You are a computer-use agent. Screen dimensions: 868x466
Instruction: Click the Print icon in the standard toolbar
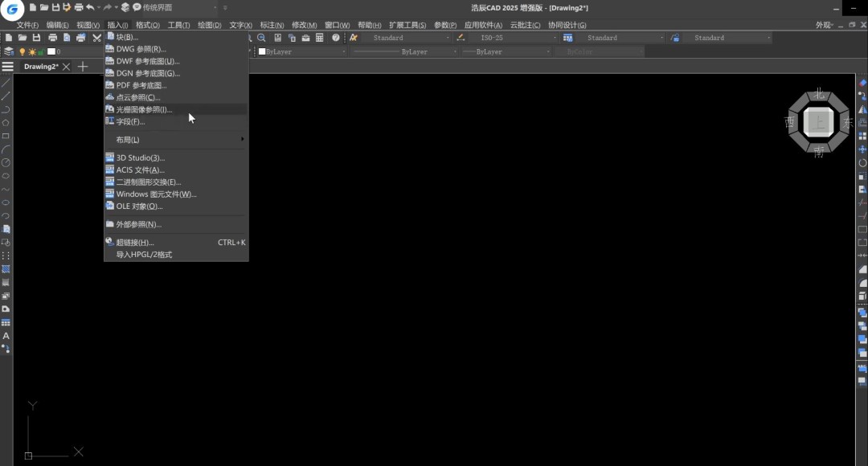(x=52, y=38)
